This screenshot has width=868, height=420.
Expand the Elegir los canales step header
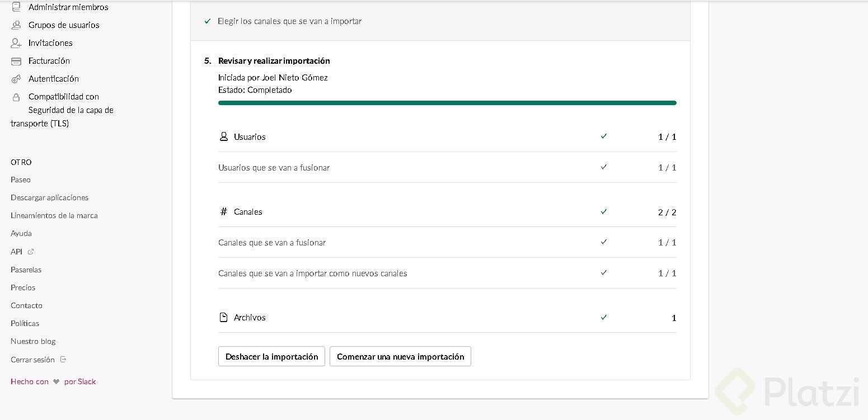(x=289, y=21)
